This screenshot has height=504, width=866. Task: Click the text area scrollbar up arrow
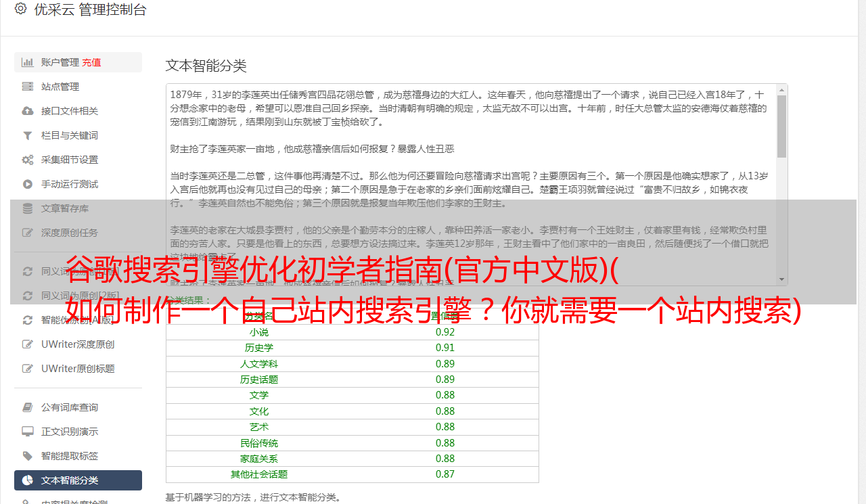782,89
